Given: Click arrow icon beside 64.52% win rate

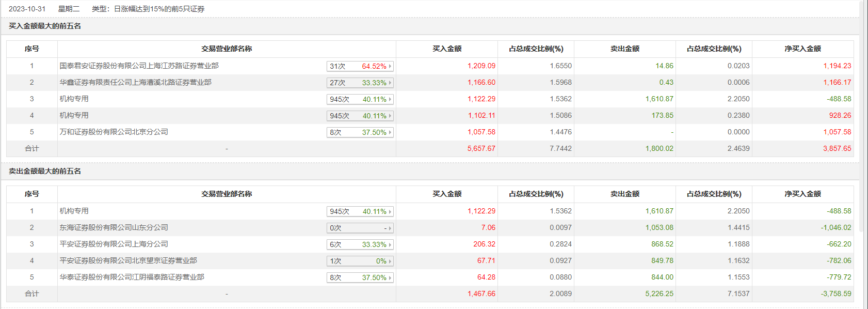Looking at the screenshot, I should (x=390, y=66).
